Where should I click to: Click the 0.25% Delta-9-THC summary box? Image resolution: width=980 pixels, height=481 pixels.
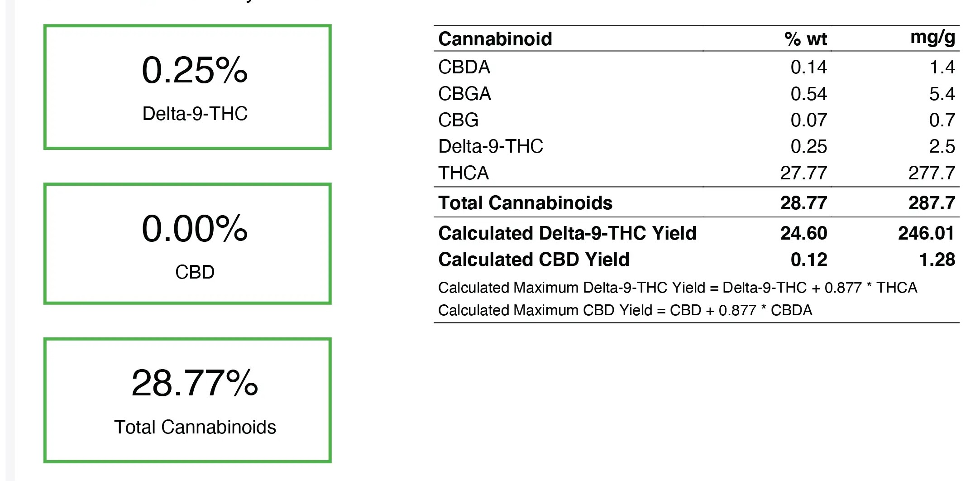coord(187,87)
